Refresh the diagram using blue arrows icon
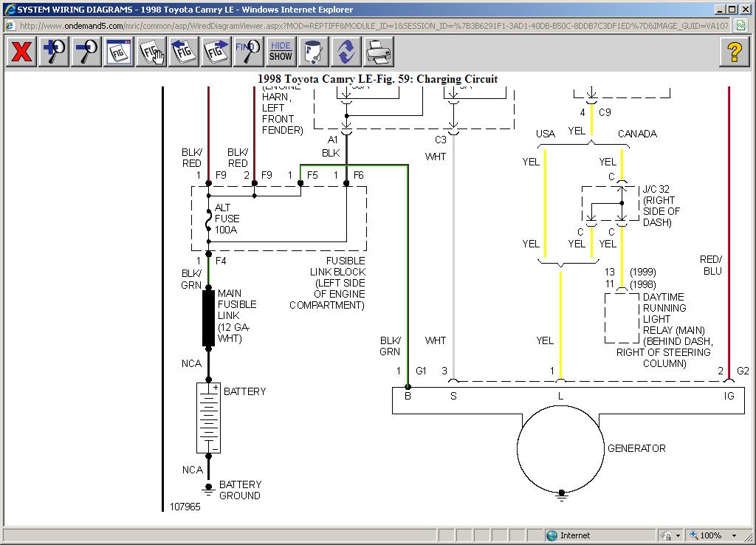The width and height of the screenshot is (756, 545). (x=346, y=52)
